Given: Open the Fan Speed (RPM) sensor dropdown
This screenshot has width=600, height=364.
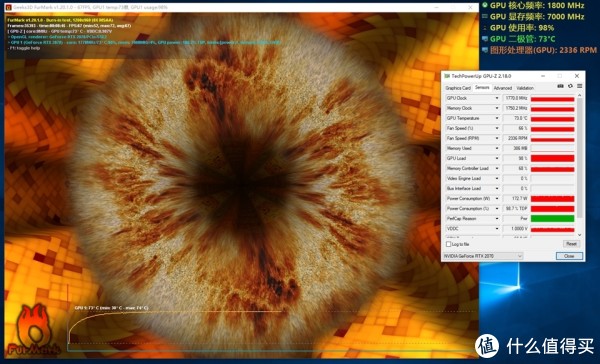Looking at the screenshot, I should (497, 138).
